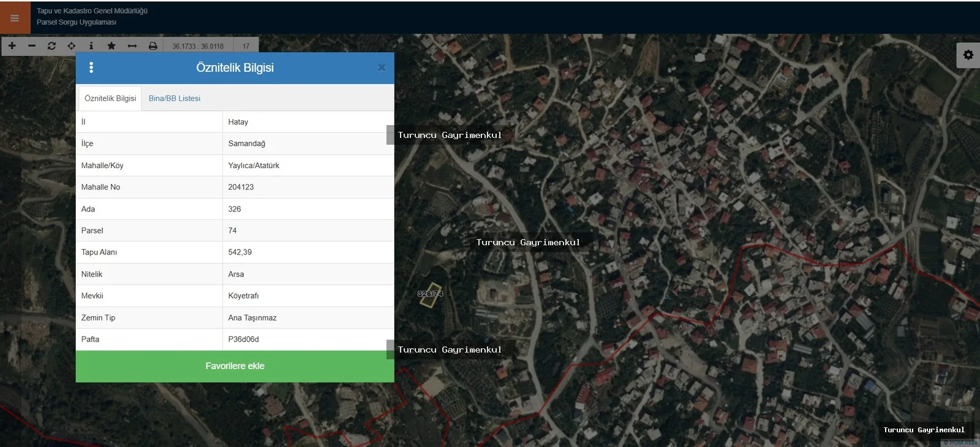
Task: Activate the locate crosshair tool
Action: pyautogui.click(x=72, y=46)
